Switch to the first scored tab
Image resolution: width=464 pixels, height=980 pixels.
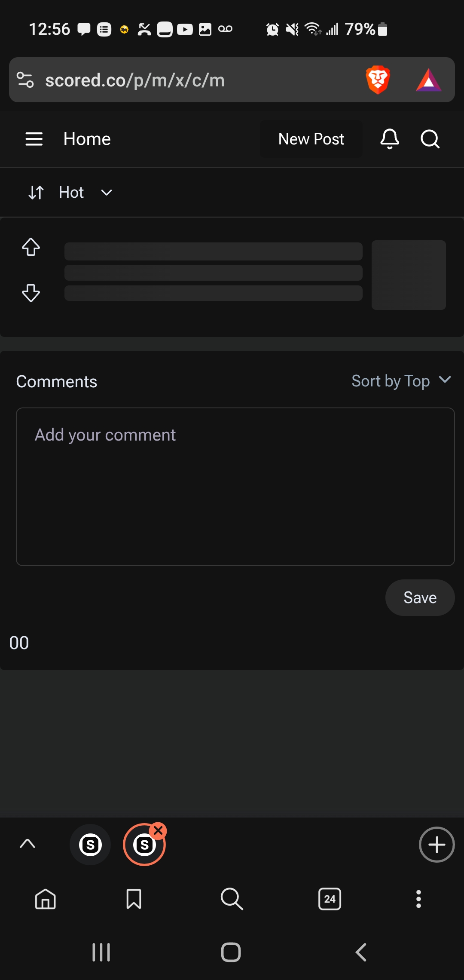[90, 845]
